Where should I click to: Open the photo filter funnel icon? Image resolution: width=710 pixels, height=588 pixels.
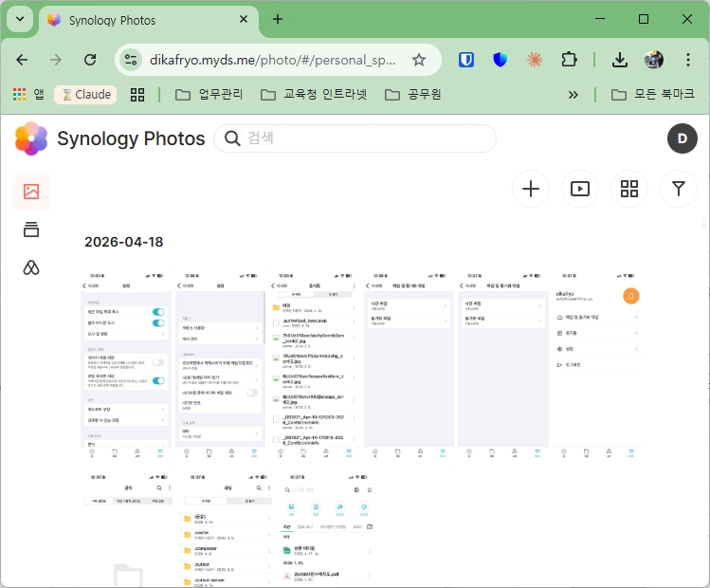679,189
